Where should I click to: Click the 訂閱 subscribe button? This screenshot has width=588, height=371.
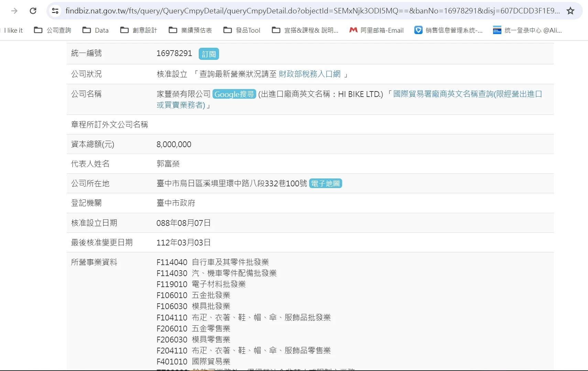[209, 54]
